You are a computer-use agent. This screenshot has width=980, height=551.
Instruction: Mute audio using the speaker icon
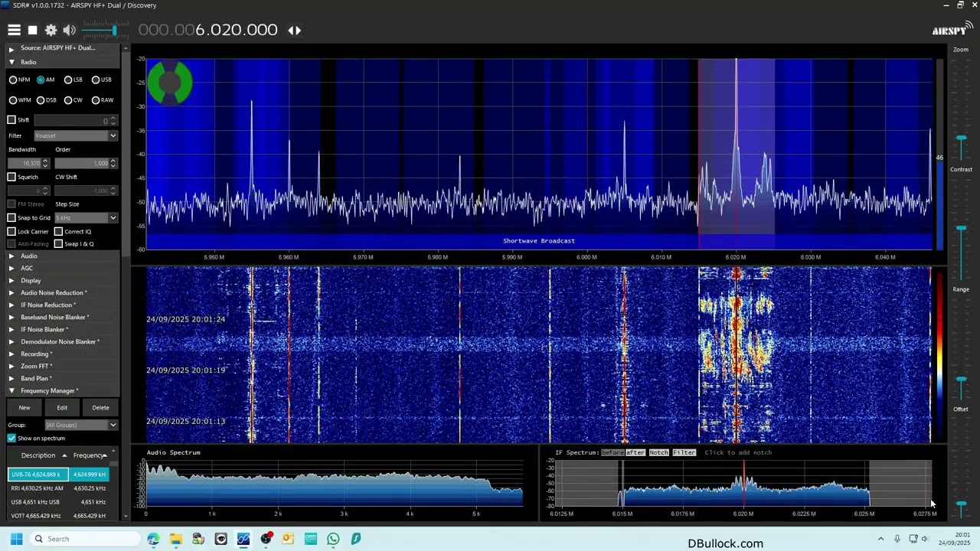69,30
